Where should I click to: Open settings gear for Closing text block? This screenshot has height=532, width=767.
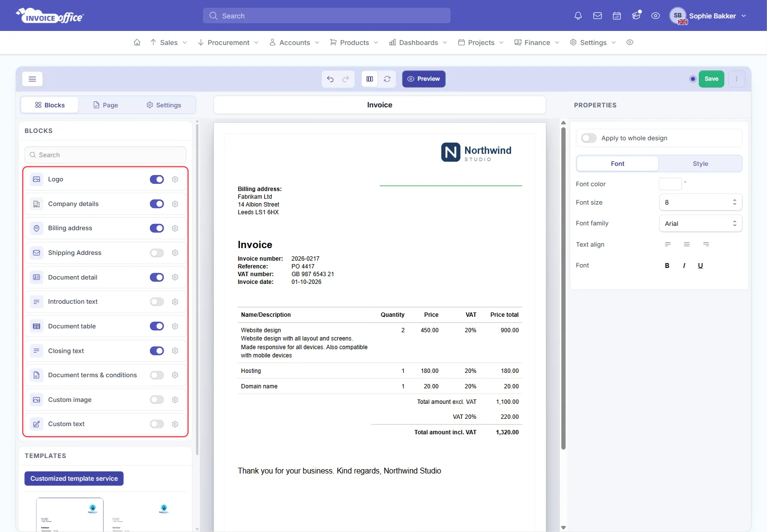point(175,351)
